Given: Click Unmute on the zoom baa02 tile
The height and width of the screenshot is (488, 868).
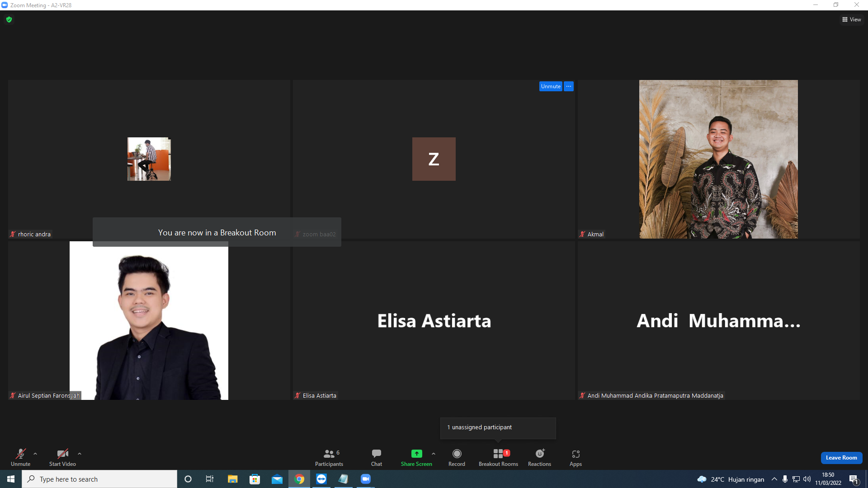Looking at the screenshot, I should click(551, 86).
